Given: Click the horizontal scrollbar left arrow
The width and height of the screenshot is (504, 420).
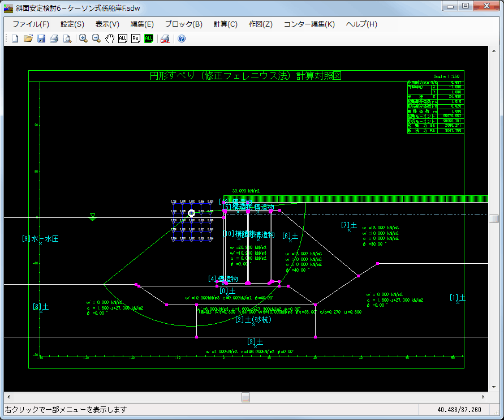Looking at the screenshot, I should click(x=8, y=397).
